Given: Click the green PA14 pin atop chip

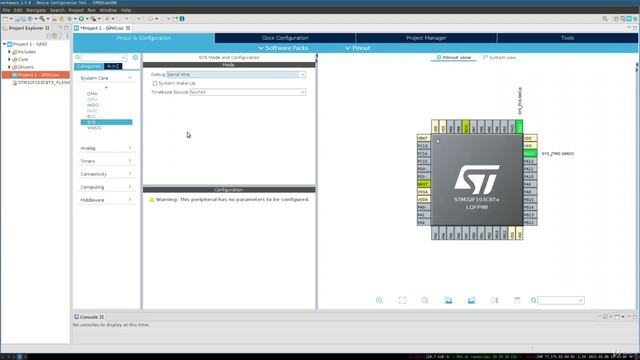Looking at the screenshot, I should point(519,127).
